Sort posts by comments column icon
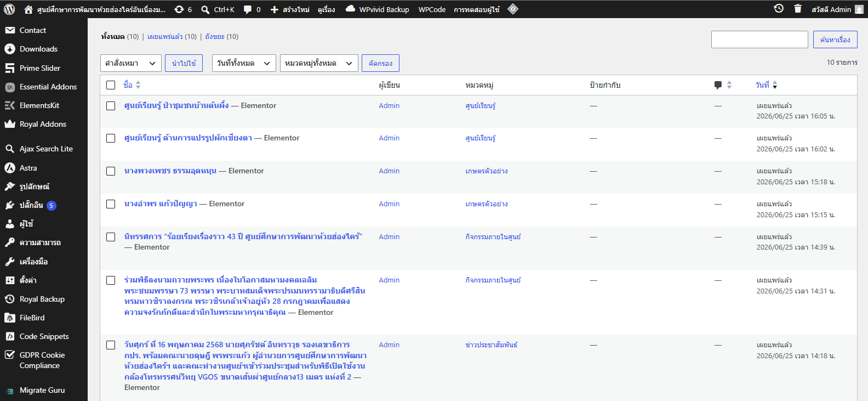This screenshot has height=401, width=868. point(723,85)
